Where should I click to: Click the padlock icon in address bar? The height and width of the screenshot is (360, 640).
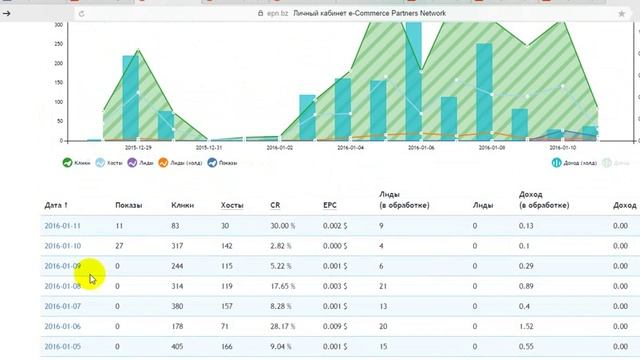pos(260,13)
